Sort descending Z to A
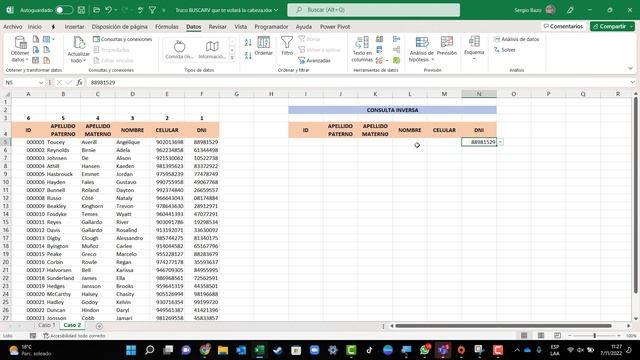640x360 pixels. click(248, 55)
